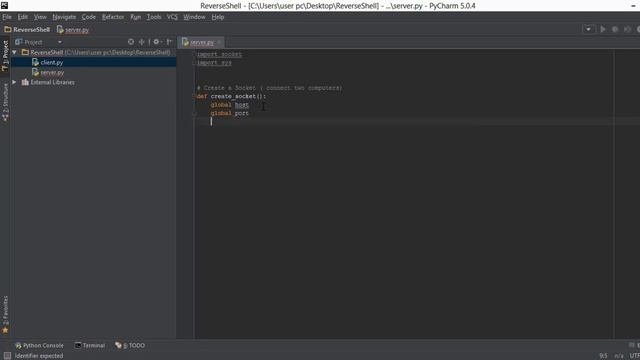Image resolution: width=640 pixels, height=360 pixels.
Task: Click comment line about creating a socket
Action: tap(269, 88)
